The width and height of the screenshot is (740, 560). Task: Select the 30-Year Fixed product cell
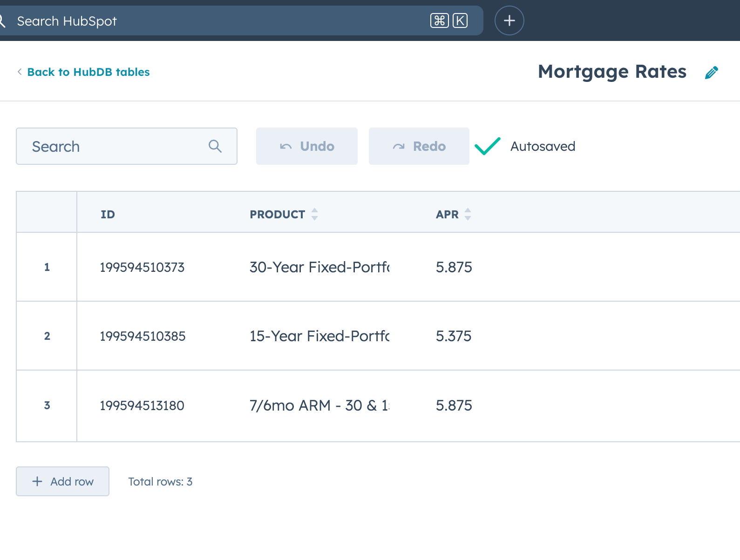click(x=319, y=267)
